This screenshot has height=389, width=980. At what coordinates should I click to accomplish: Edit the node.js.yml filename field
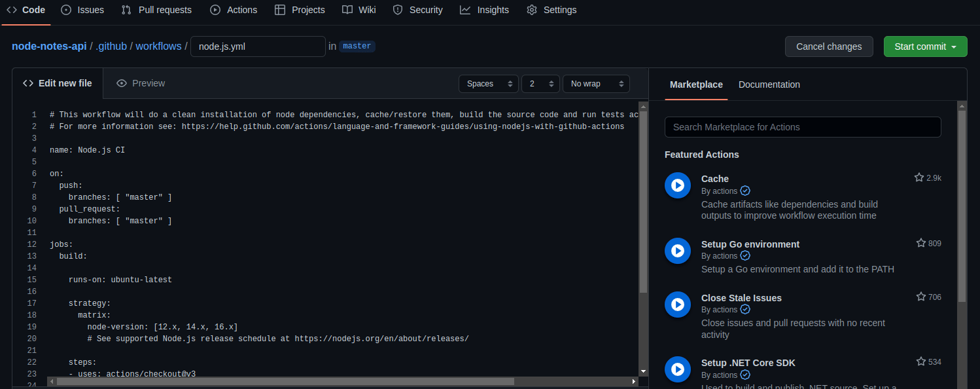pos(258,46)
